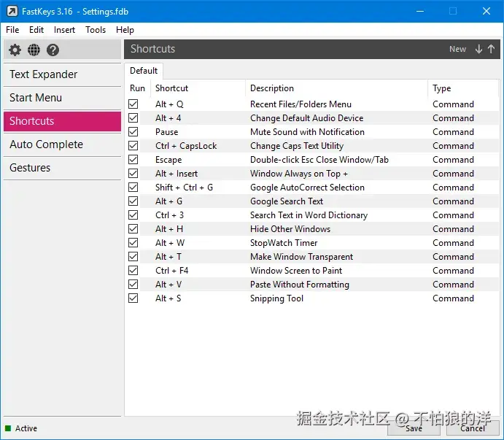Uncheck the Escape shortcut checkbox
This screenshot has width=504, height=440.
pos(133,159)
